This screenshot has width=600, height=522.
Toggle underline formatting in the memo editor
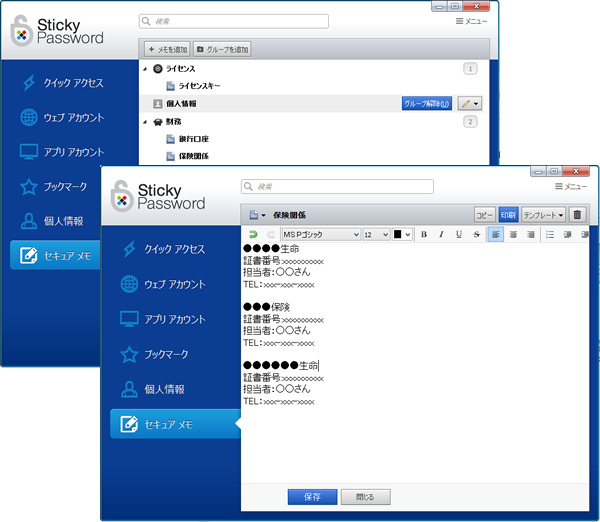[459, 234]
